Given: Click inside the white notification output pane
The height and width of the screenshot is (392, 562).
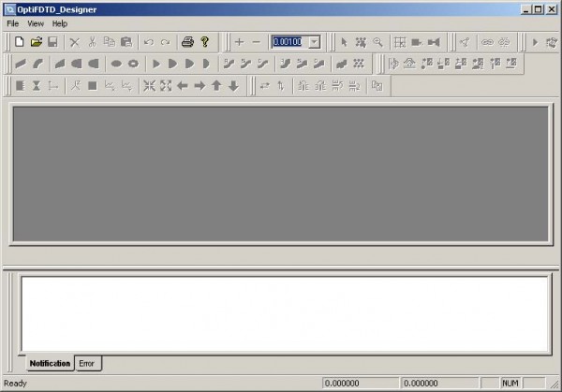Looking at the screenshot, I should [285, 314].
